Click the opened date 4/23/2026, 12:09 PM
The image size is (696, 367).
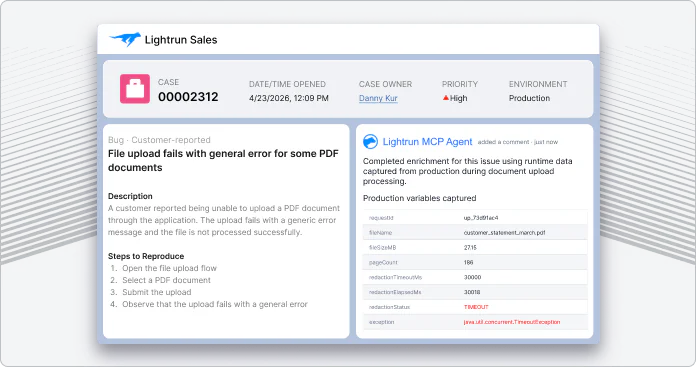(289, 98)
